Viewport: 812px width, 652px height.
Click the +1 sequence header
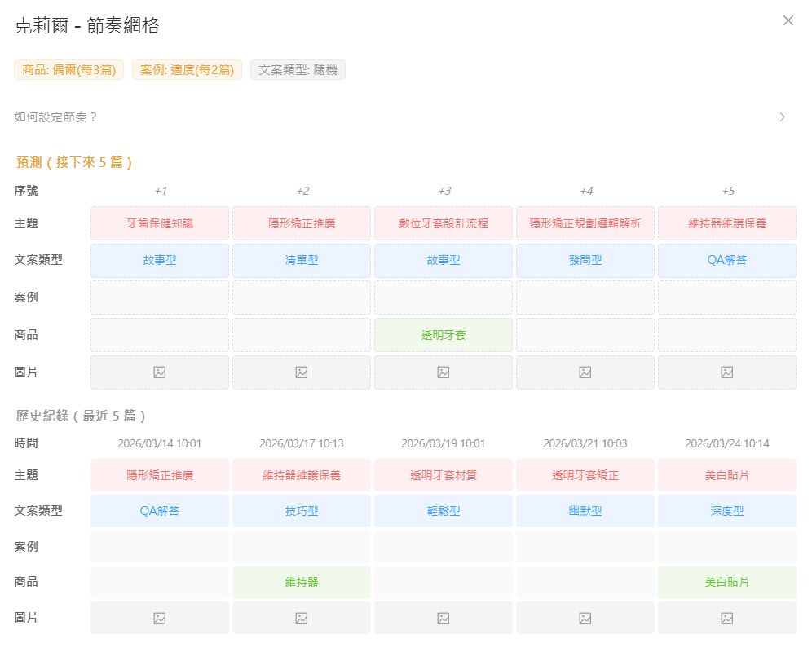(x=161, y=191)
